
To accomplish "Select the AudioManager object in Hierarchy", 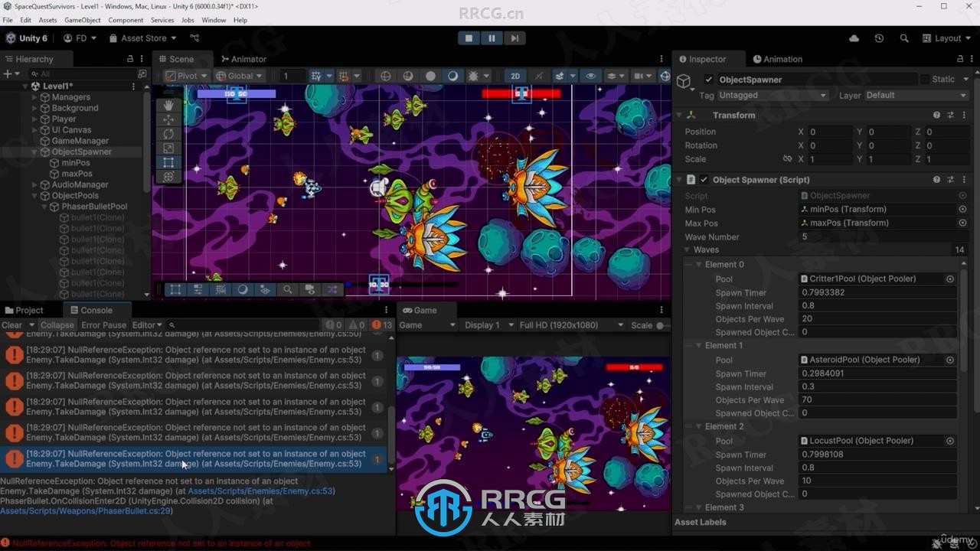I will [80, 184].
